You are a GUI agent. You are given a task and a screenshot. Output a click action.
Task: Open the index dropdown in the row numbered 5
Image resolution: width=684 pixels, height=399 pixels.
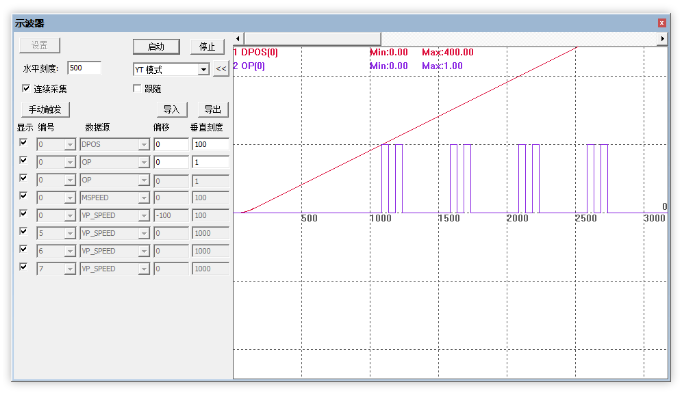pyautogui.click(x=70, y=233)
